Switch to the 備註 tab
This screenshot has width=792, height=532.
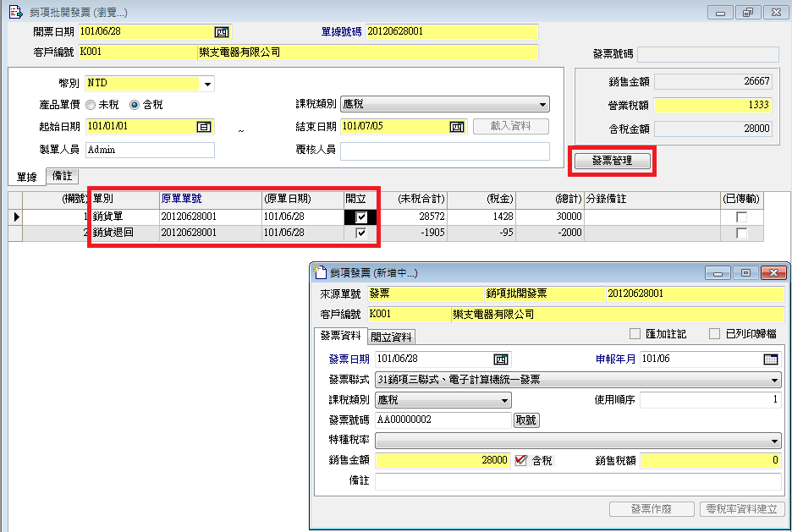62,176
